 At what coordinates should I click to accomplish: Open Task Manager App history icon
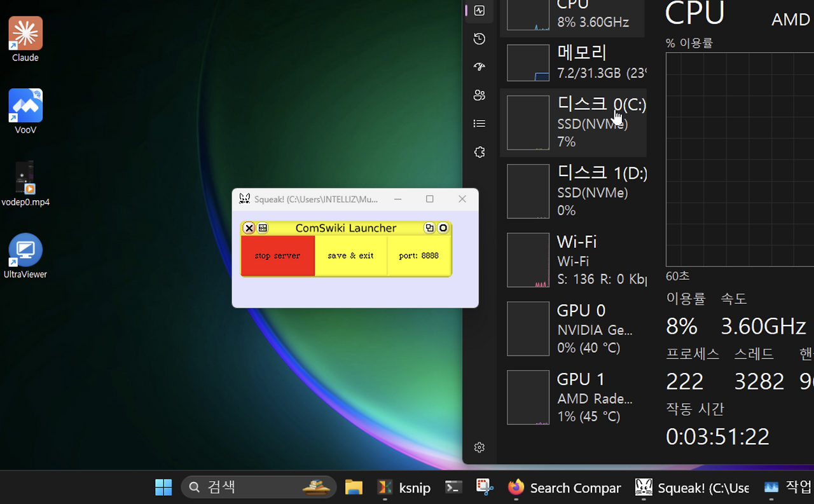(479, 39)
